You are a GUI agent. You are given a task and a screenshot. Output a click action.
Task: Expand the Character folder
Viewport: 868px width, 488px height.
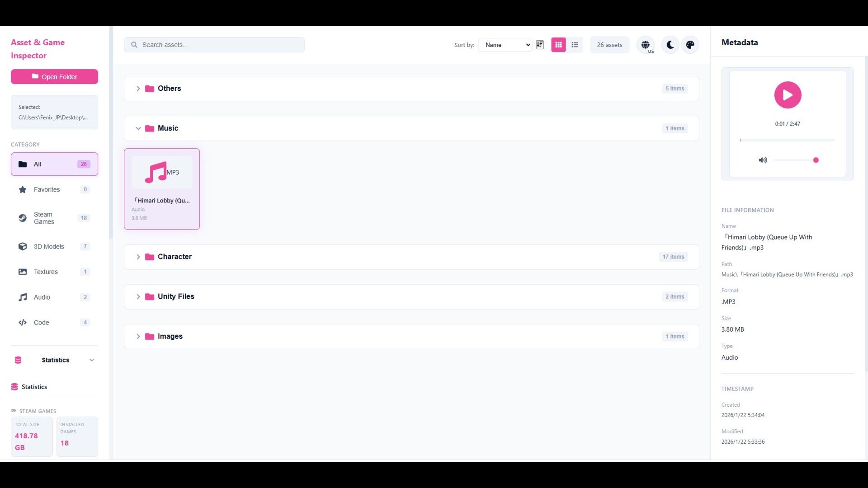point(138,257)
